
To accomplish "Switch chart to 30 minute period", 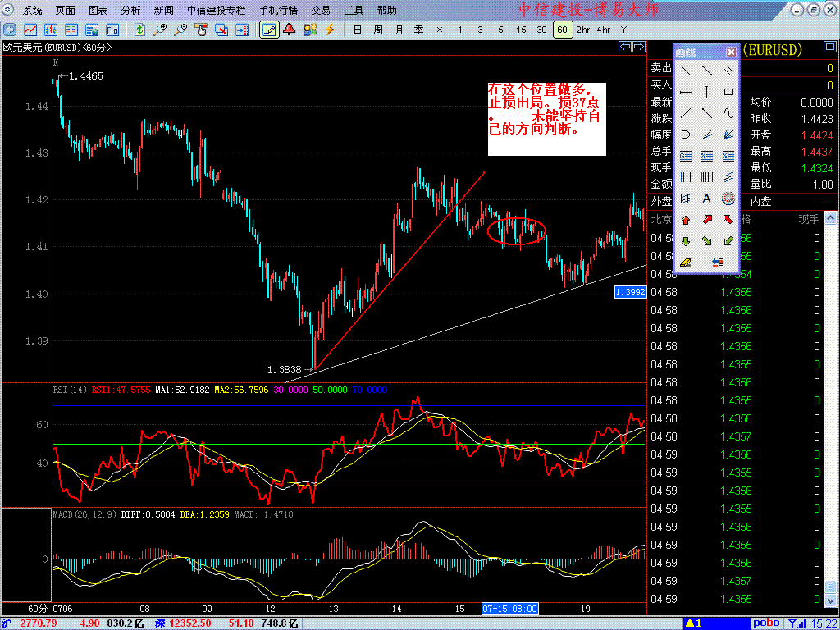I will click(x=541, y=30).
